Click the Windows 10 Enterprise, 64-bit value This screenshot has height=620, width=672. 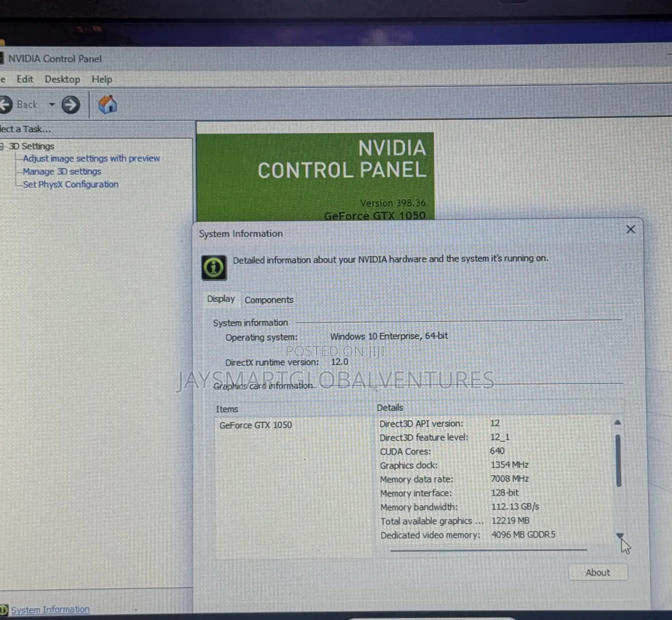[389, 336]
